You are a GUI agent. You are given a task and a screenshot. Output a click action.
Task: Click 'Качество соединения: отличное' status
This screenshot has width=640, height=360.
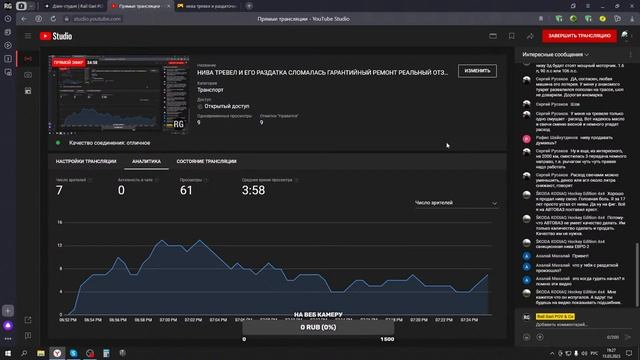point(109,143)
